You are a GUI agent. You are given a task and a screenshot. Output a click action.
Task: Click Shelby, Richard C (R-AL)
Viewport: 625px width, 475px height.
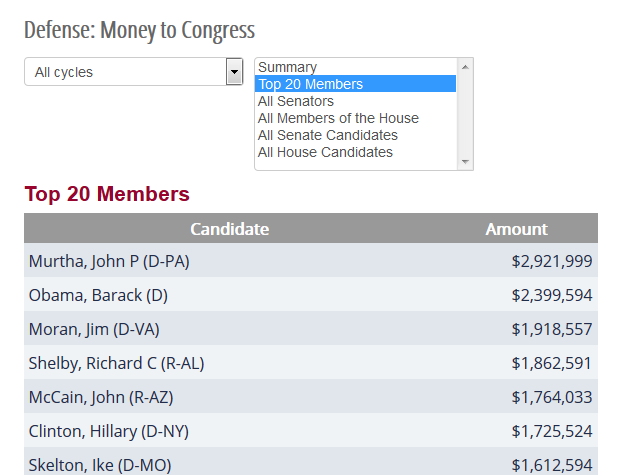tap(116, 363)
